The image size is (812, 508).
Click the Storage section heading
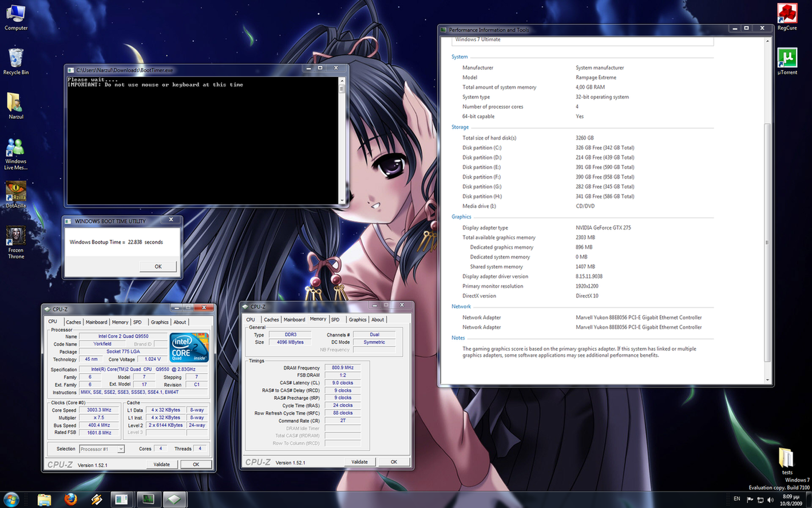(x=460, y=127)
